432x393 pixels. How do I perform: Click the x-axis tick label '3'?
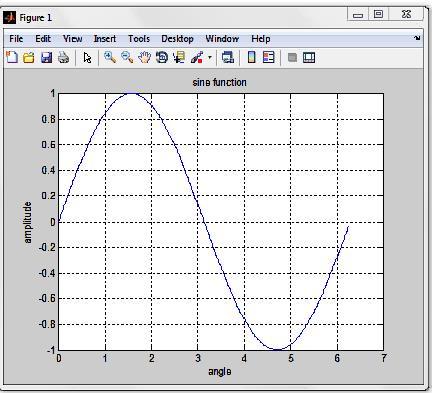point(198,359)
